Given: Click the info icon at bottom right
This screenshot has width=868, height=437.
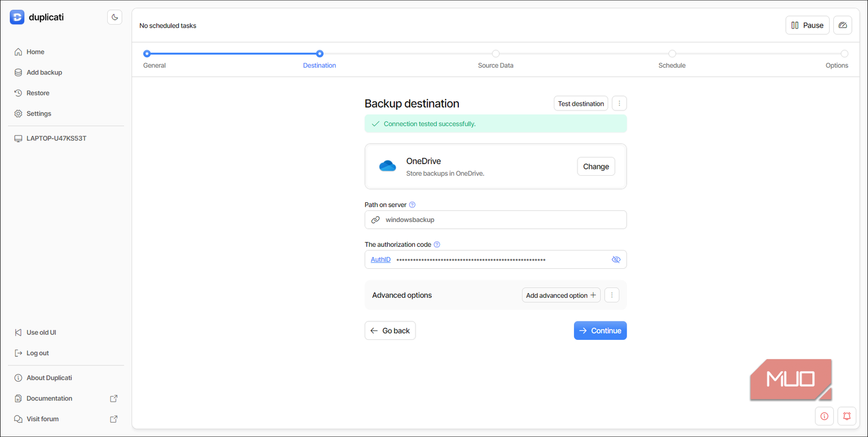Looking at the screenshot, I should pos(825,416).
